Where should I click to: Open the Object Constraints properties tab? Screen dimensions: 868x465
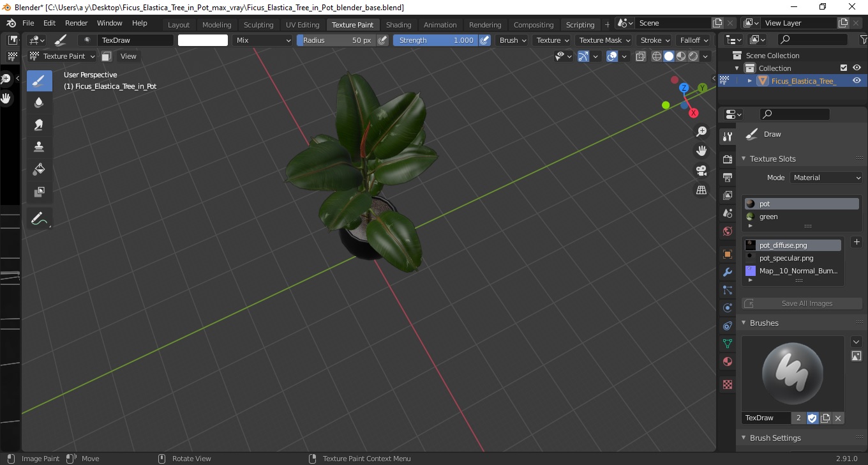727,326
